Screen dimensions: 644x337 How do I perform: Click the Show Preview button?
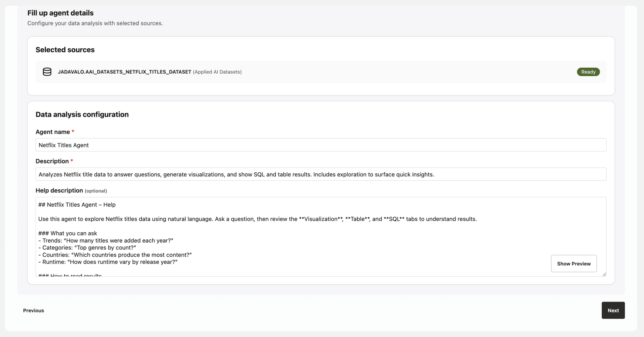[x=574, y=263]
